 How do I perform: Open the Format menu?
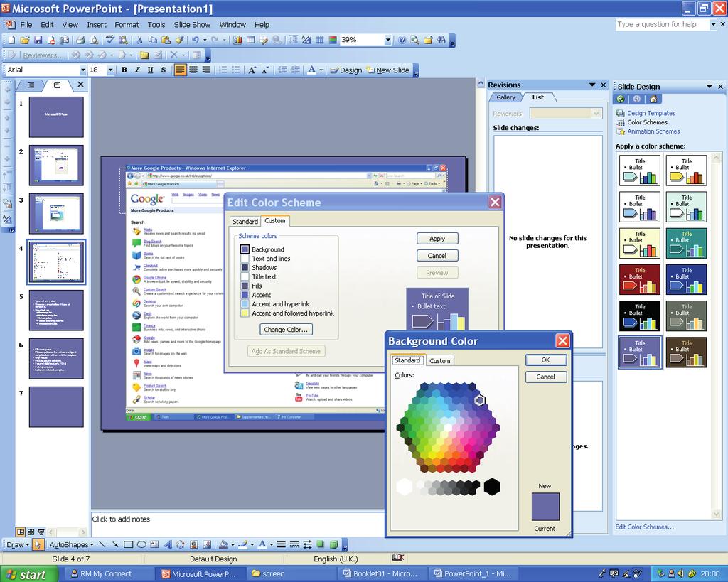(x=127, y=25)
